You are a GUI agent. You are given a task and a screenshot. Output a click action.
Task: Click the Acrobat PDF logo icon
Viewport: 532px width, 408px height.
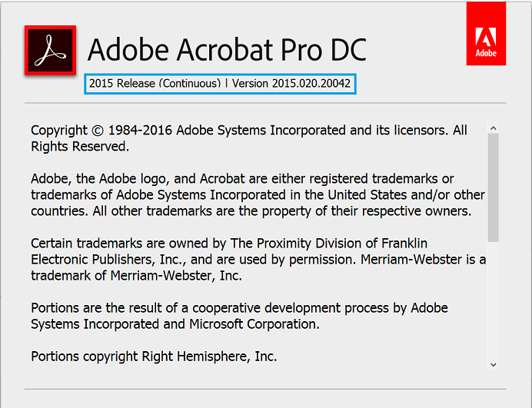[x=51, y=51]
